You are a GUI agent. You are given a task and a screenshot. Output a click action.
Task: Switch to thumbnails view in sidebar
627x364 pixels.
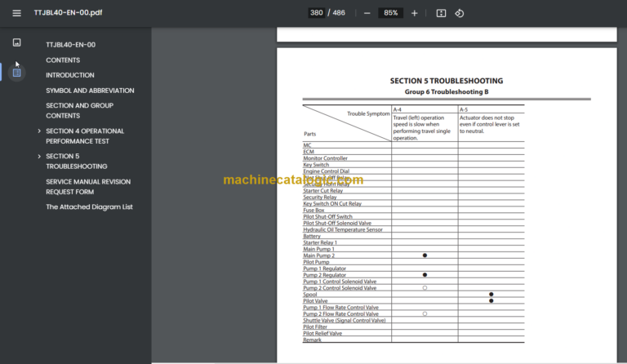[16, 42]
